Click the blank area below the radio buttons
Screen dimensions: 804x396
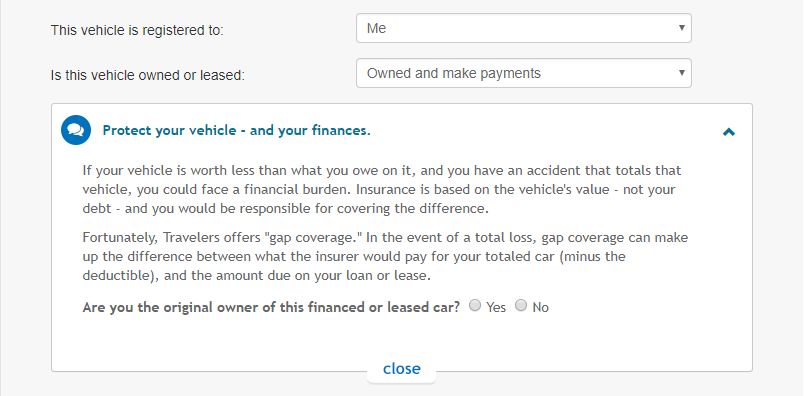pyautogui.click(x=401, y=339)
